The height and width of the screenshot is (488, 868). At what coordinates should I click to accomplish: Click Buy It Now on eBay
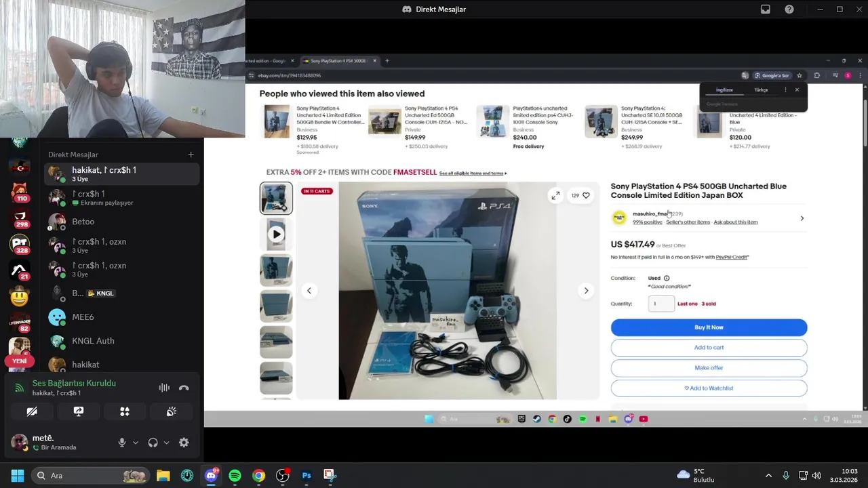(x=709, y=327)
